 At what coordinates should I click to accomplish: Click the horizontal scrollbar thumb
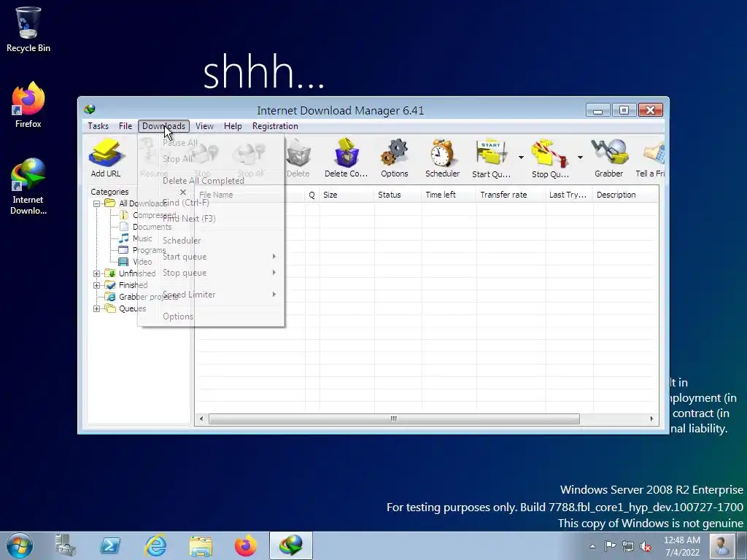click(394, 419)
